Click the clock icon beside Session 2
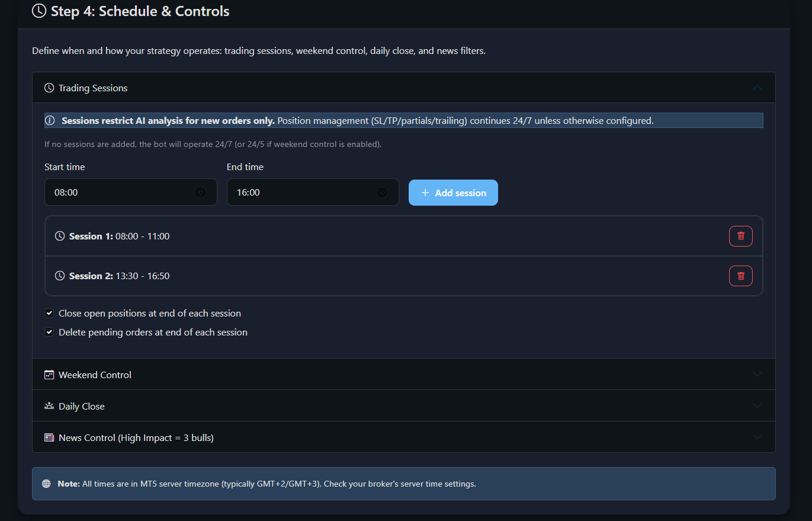Image resolution: width=812 pixels, height=521 pixels. pos(60,276)
